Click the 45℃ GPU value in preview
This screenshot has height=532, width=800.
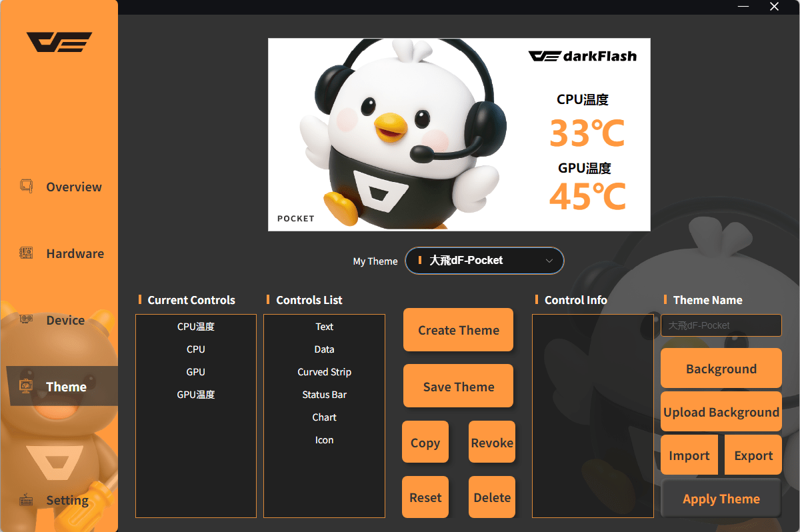coord(587,196)
